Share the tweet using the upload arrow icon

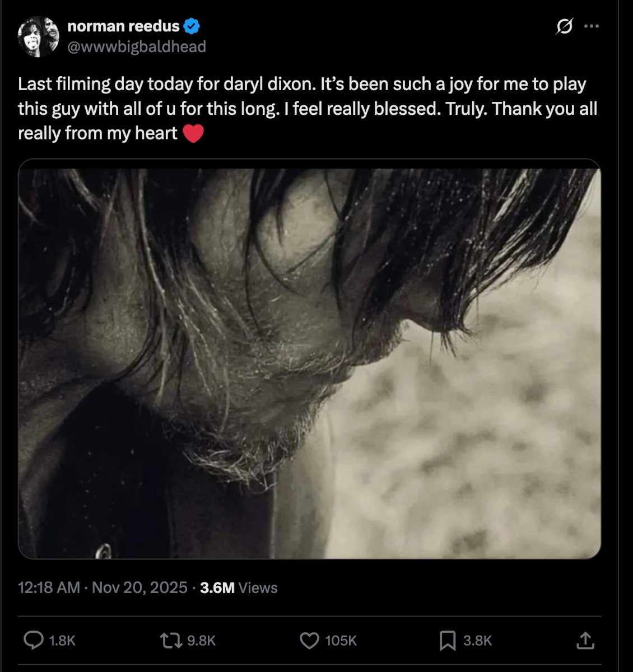(586, 641)
